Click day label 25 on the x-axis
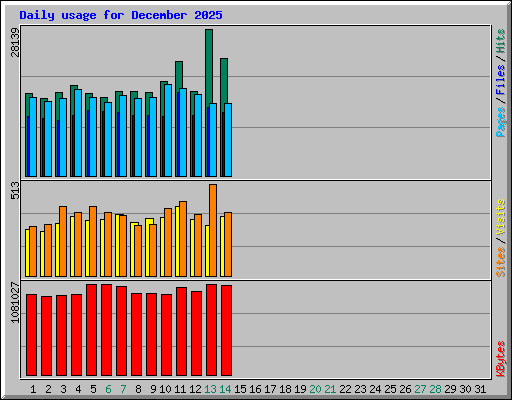Screen dimensions: 512x400 click(x=390, y=389)
